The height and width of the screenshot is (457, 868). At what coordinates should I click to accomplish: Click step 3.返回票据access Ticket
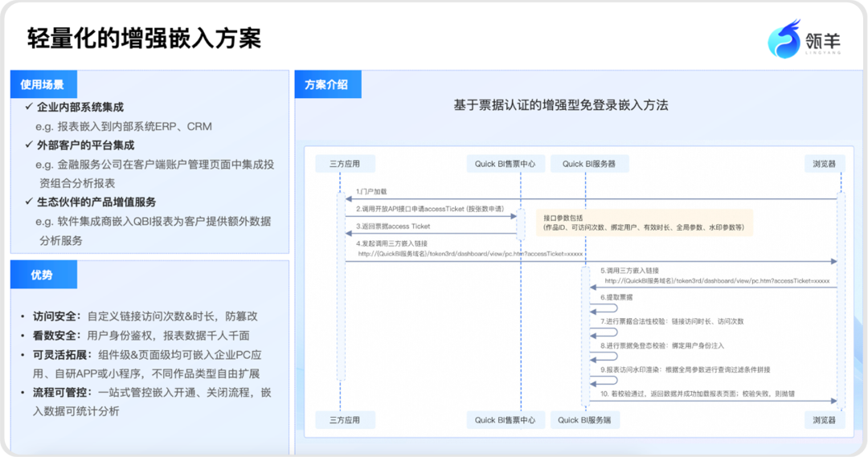[x=393, y=226]
